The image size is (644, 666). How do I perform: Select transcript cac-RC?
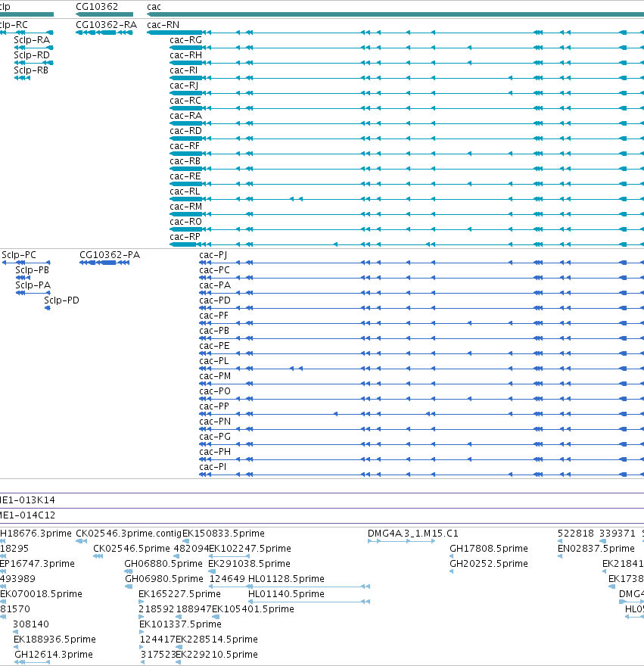point(185,101)
